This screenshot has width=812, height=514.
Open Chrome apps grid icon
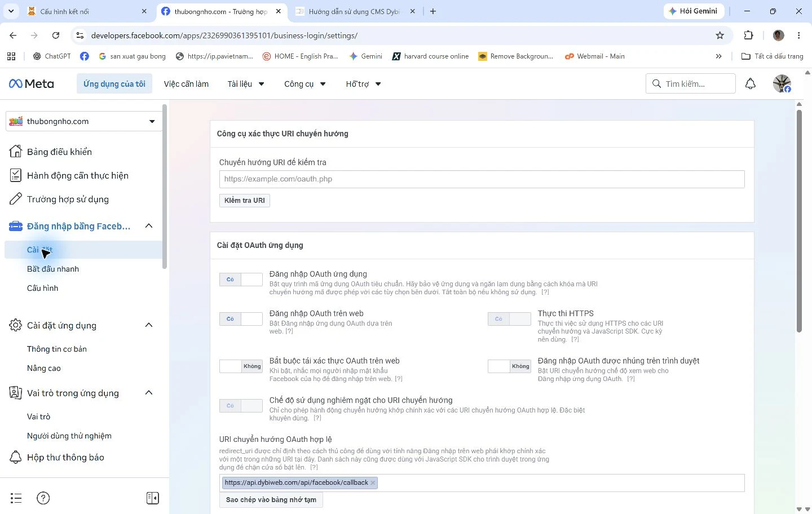point(11,56)
